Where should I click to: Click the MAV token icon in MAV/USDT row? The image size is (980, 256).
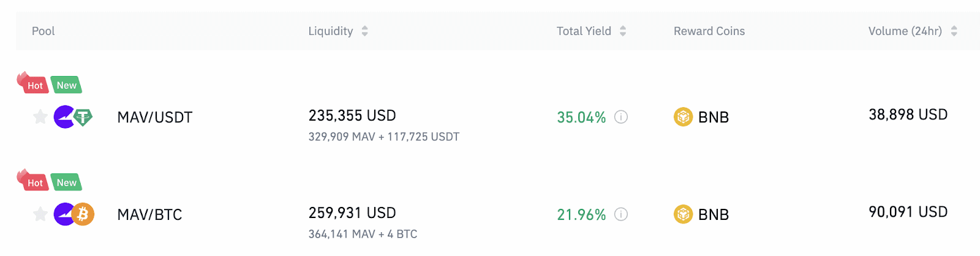[62, 116]
